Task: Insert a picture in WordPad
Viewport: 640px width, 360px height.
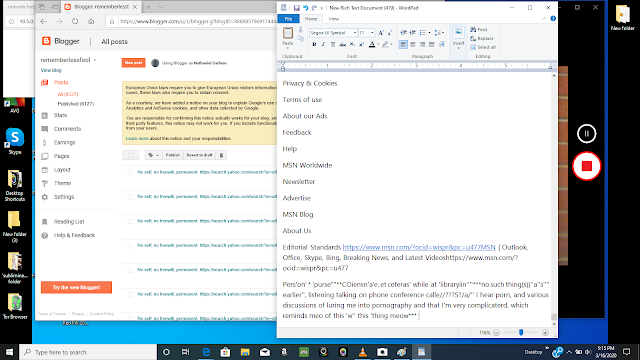Action: (458, 32)
